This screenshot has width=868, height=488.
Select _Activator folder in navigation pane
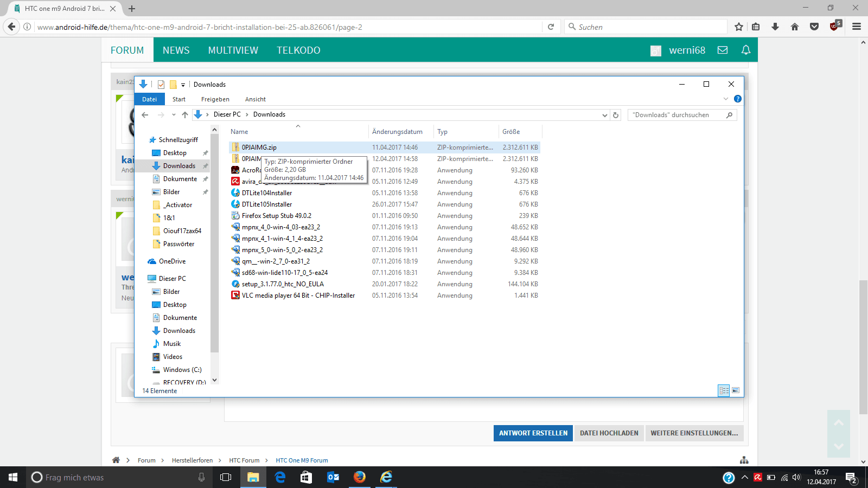pos(179,205)
